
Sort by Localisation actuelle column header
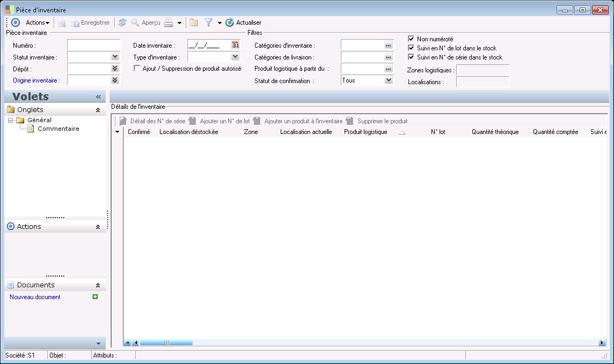(x=306, y=132)
